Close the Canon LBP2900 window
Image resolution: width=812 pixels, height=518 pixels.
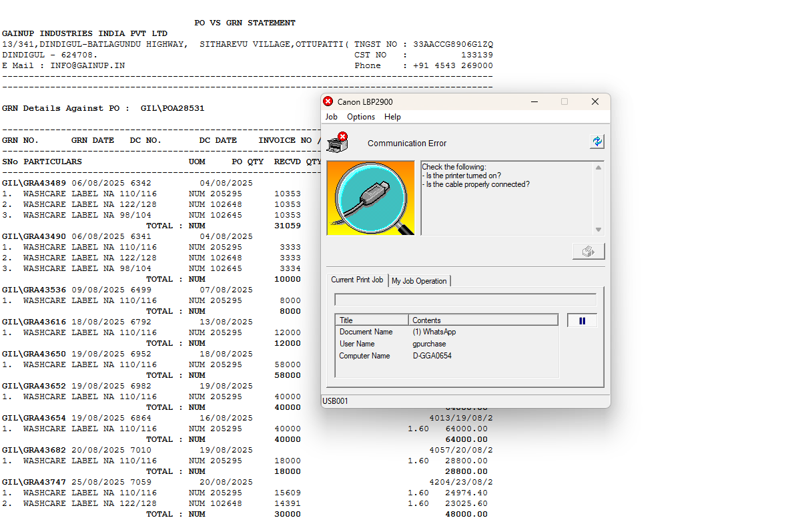coord(595,101)
